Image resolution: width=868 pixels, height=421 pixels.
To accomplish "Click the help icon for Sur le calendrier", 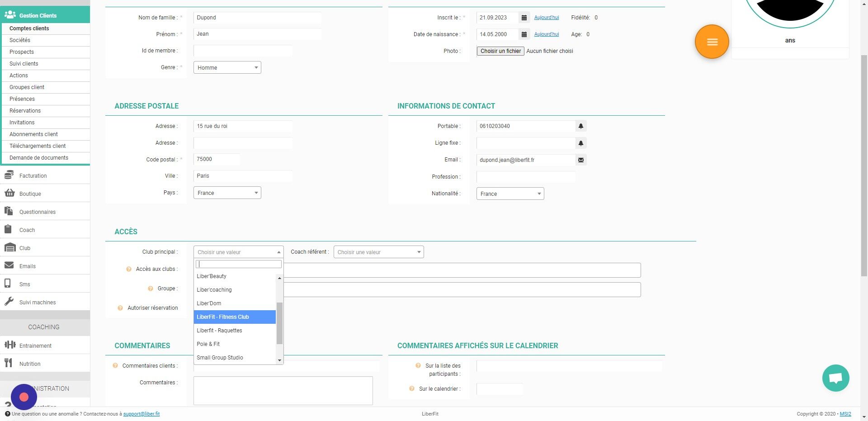I will (412, 388).
